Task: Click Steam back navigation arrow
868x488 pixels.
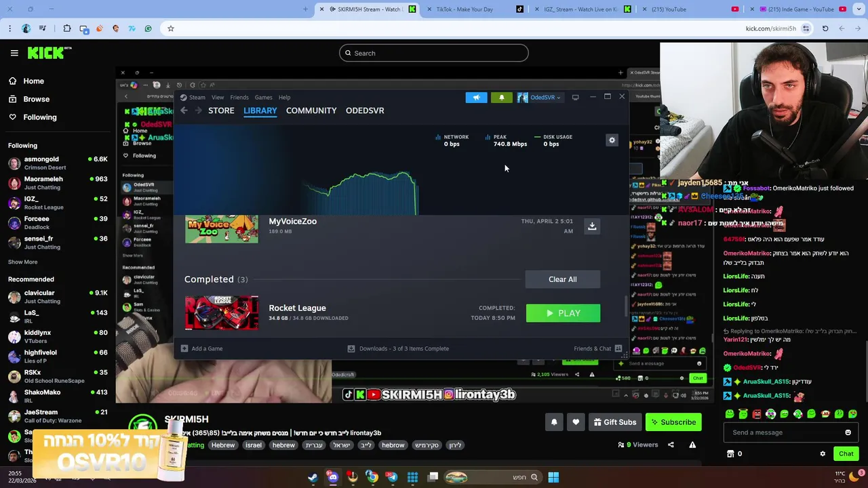Action: 184,110
